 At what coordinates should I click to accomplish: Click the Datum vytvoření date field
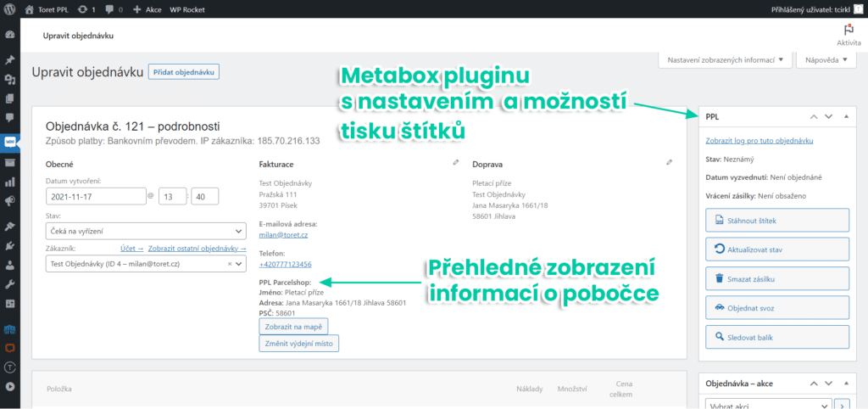click(x=96, y=196)
